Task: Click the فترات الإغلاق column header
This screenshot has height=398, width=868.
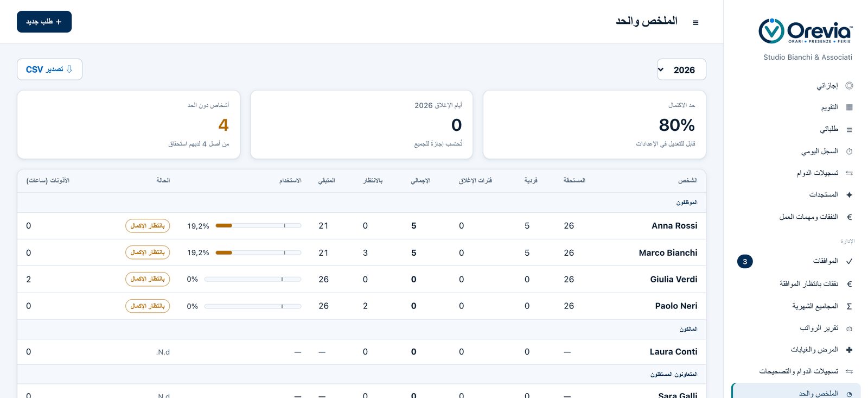Action: (475, 180)
